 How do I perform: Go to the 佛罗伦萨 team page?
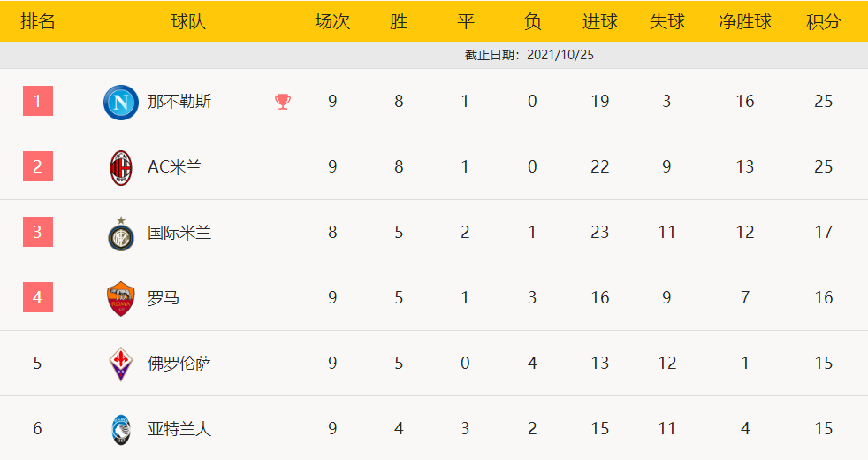coord(179,364)
